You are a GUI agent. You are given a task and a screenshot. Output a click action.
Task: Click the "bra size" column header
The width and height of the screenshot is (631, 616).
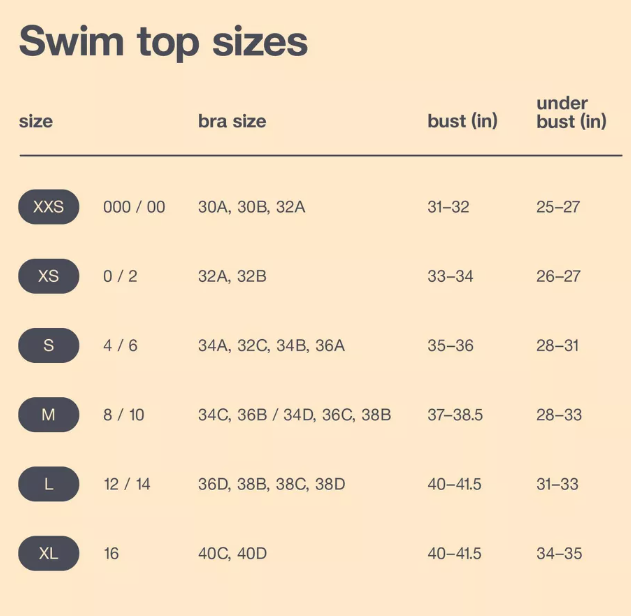[x=232, y=122]
